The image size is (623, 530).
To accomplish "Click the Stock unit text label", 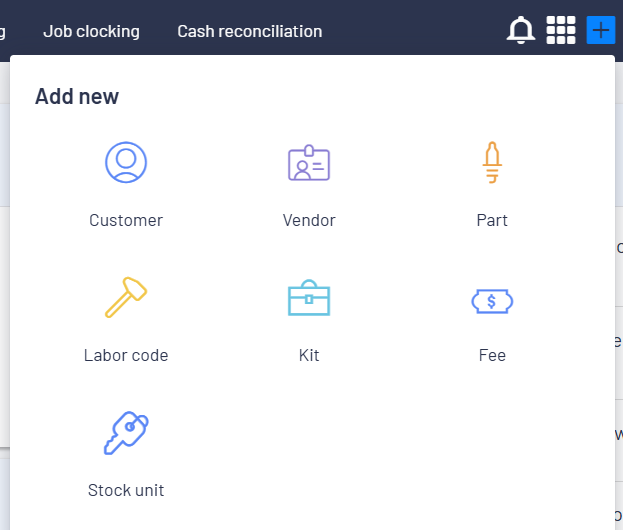I will [126, 491].
